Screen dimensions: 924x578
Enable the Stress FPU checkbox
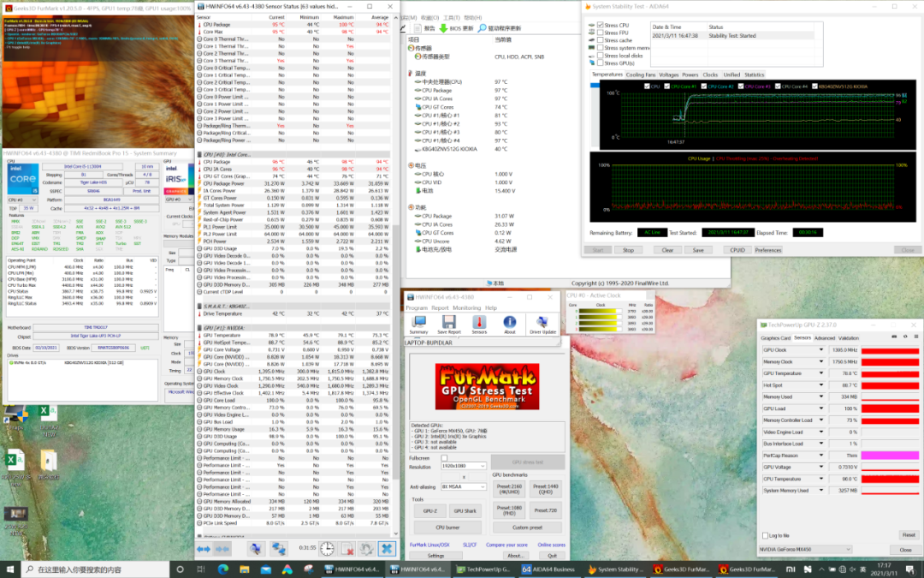pos(599,33)
